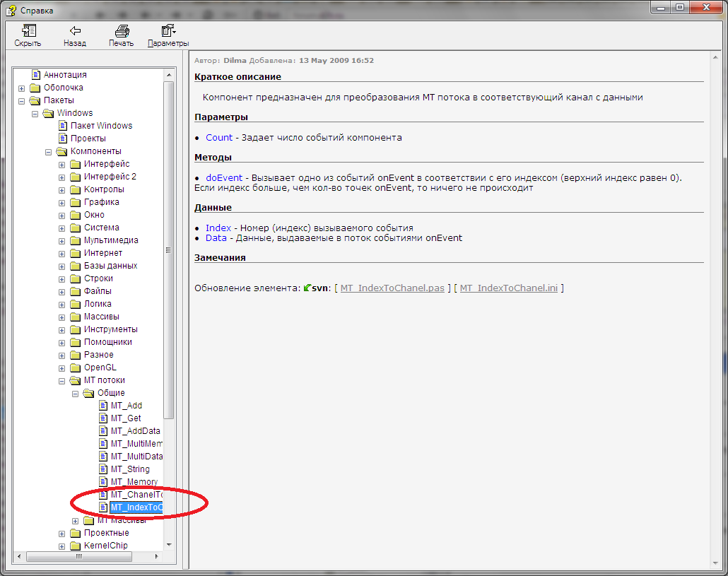
Task: Expand the KernelChip tree node
Action: (62, 546)
